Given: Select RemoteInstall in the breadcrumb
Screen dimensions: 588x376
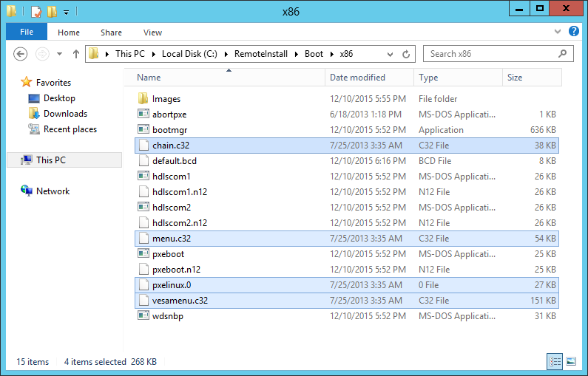Looking at the screenshot, I should [x=261, y=54].
